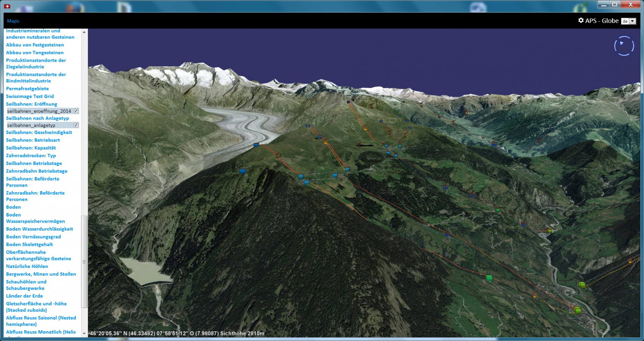Image resolution: width=644 pixels, height=341 pixels.
Task: Open Boden Skelettgehalt
Action: [x=30, y=244]
